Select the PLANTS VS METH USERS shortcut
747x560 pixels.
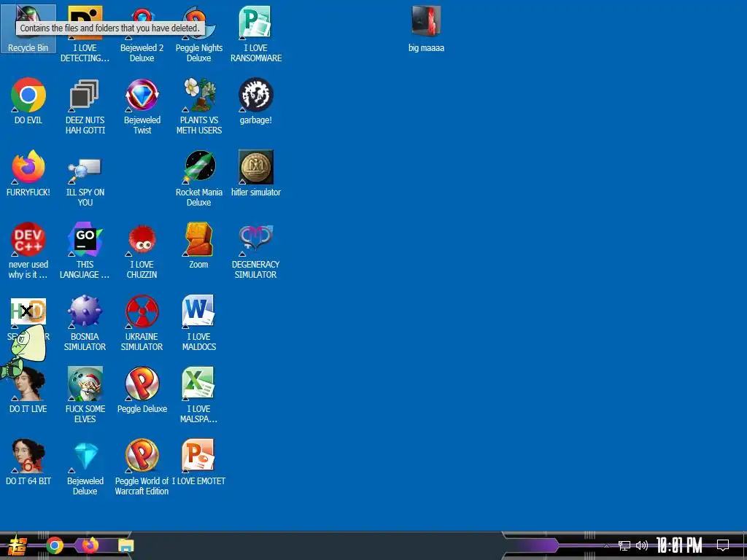click(x=198, y=106)
